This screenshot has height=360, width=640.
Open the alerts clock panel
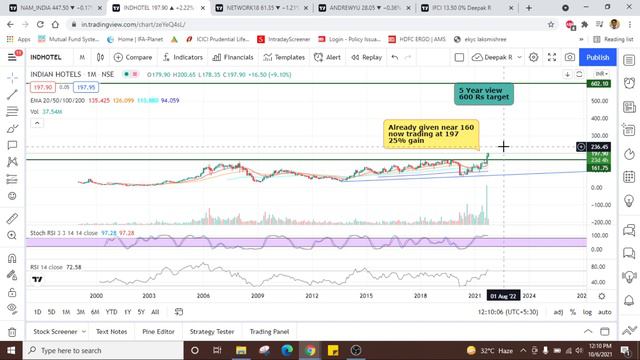(x=629, y=83)
